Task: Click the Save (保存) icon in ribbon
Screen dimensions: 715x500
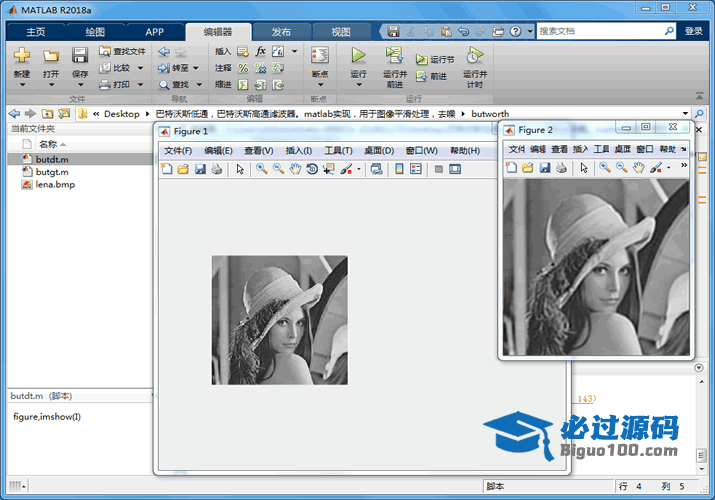Action: pyautogui.click(x=80, y=56)
